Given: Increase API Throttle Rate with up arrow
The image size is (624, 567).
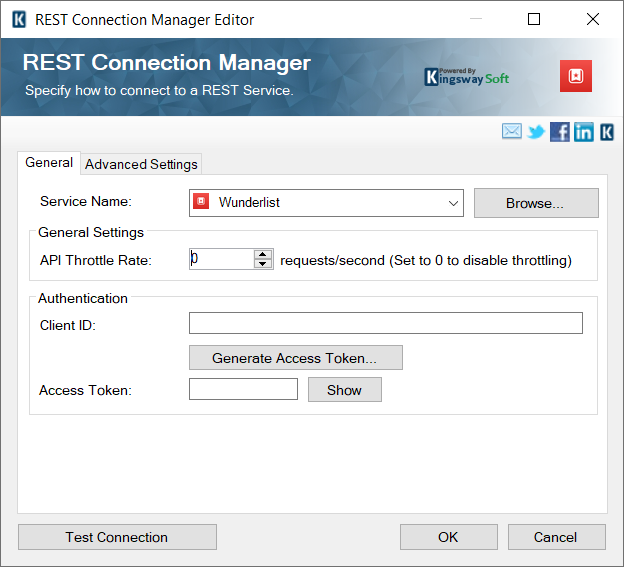Looking at the screenshot, I should 263,254.
